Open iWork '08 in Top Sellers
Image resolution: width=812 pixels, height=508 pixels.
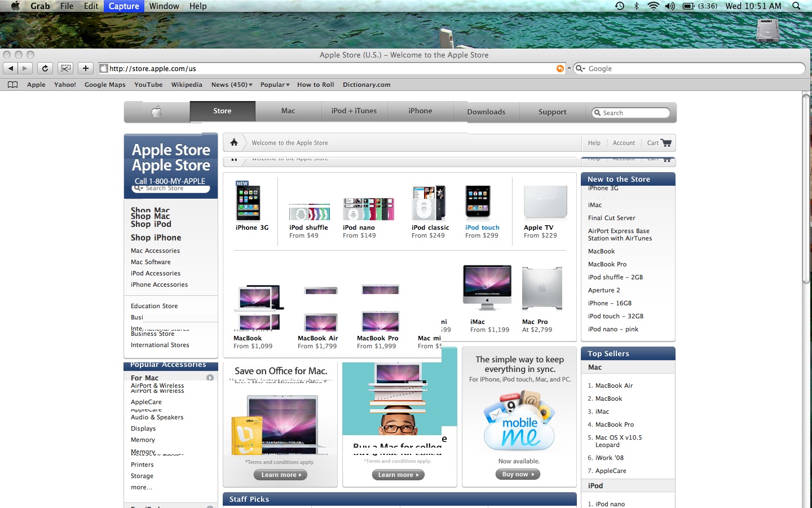click(x=610, y=458)
